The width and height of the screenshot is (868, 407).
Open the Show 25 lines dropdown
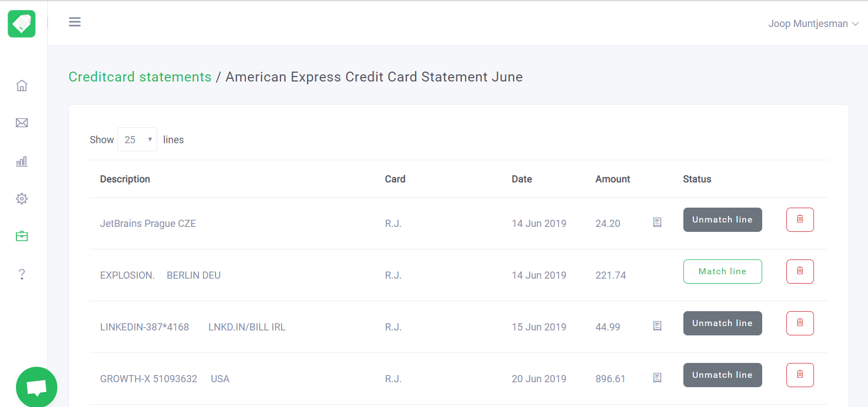tap(137, 139)
